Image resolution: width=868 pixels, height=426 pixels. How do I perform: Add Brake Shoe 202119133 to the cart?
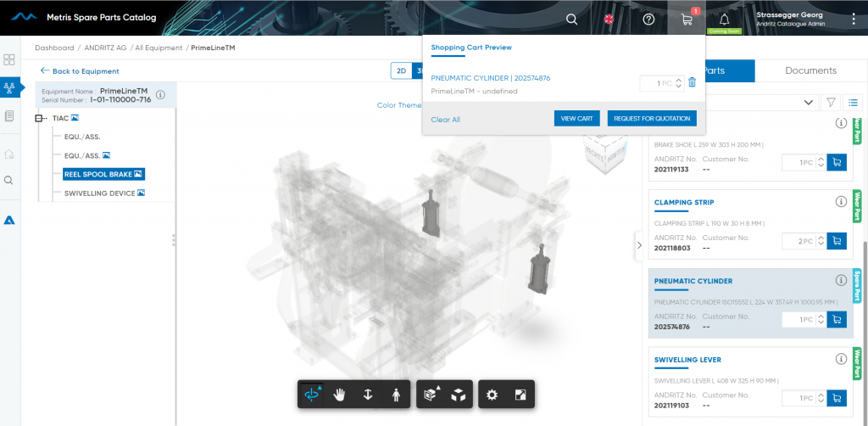[837, 162]
